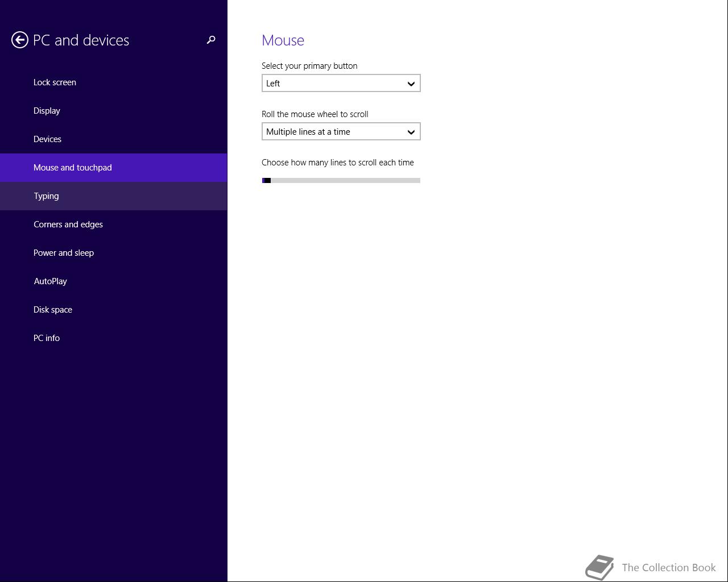Select Mouse and touchpad category
This screenshot has width=728, height=582.
click(114, 168)
